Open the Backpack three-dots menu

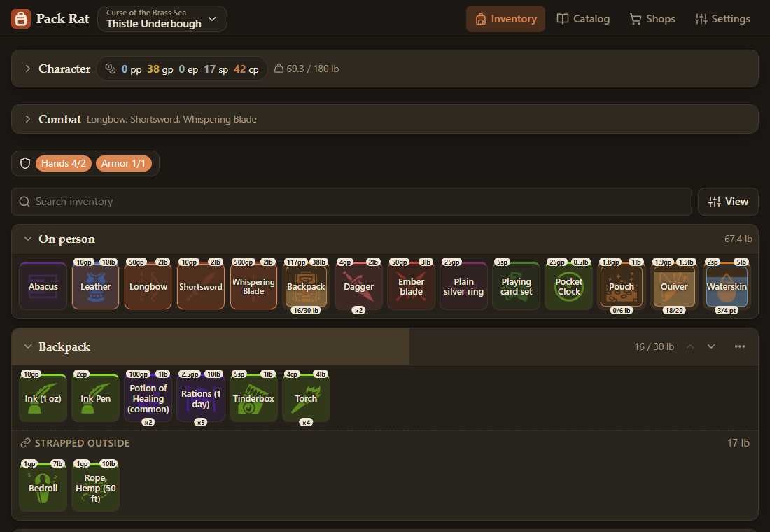[740, 346]
